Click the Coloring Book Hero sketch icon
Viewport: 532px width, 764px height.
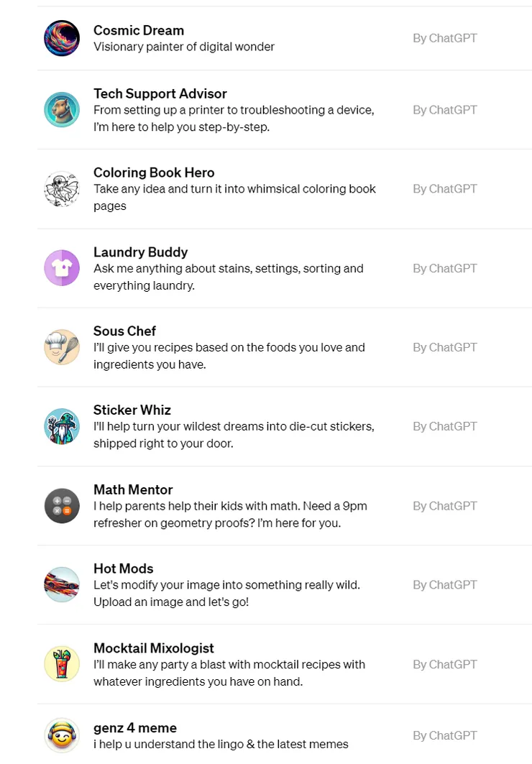[x=61, y=189]
